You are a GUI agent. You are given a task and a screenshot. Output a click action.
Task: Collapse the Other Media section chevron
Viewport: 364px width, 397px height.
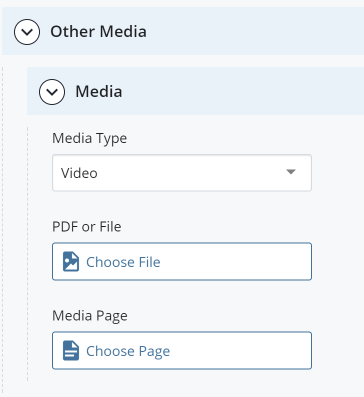[27, 32]
